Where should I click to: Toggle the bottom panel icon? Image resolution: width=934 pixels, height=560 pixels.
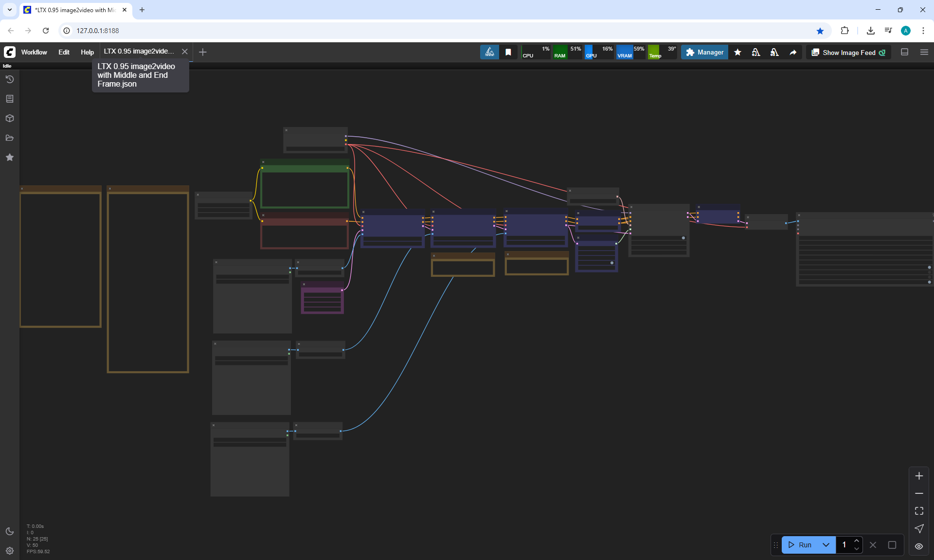click(905, 52)
